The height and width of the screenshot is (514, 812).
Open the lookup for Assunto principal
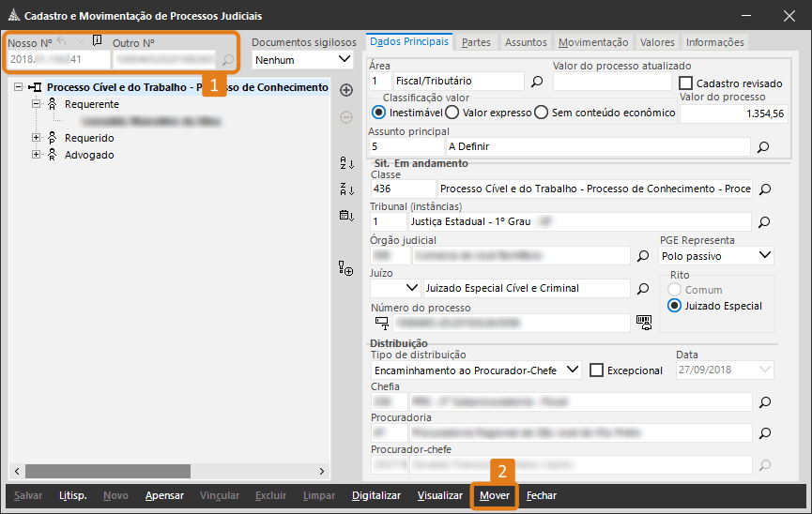pos(763,147)
